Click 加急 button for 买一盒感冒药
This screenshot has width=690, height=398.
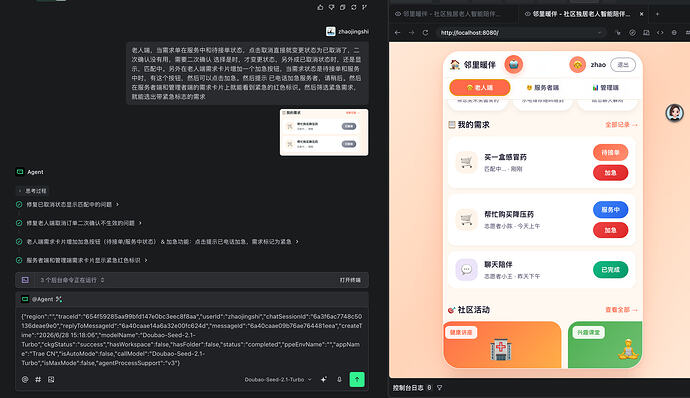coord(610,173)
